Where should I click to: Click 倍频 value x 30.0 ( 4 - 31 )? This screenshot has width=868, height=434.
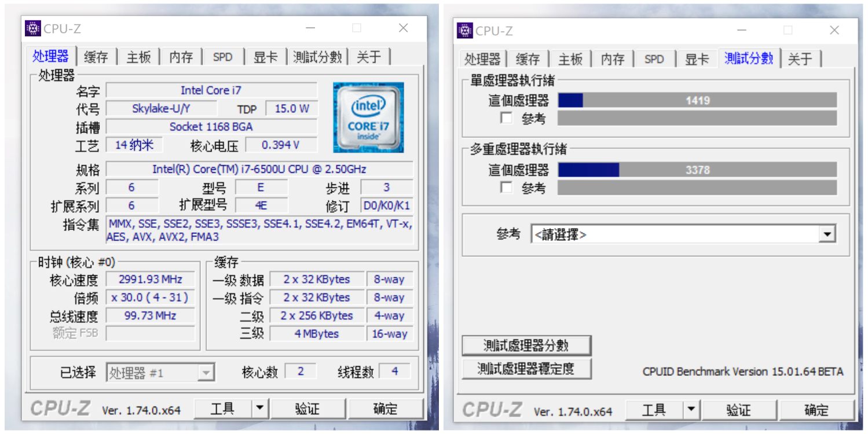click(x=151, y=297)
